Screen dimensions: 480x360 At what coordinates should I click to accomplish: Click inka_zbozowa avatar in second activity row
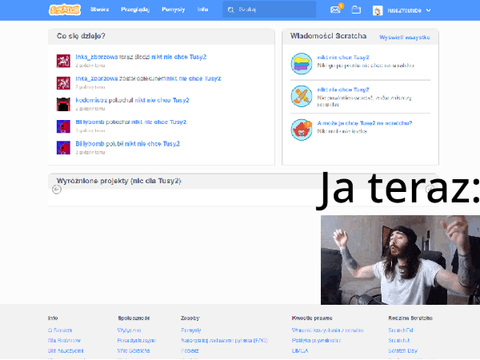(x=63, y=83)
